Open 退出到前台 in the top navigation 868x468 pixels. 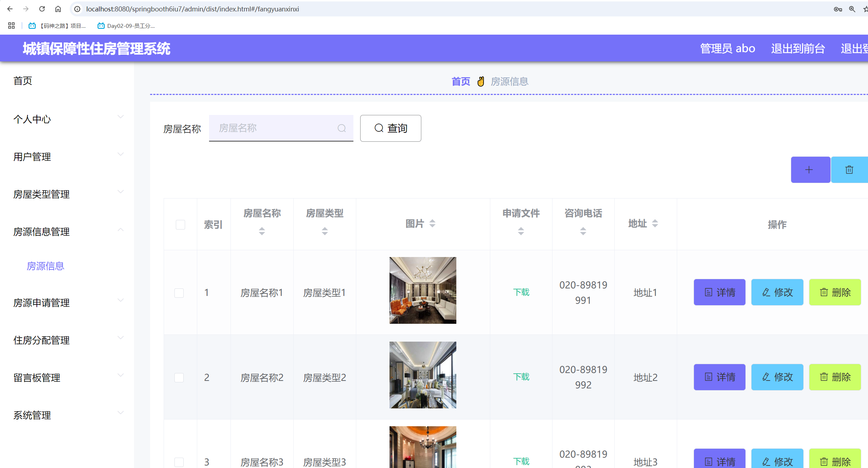(798, 49)
